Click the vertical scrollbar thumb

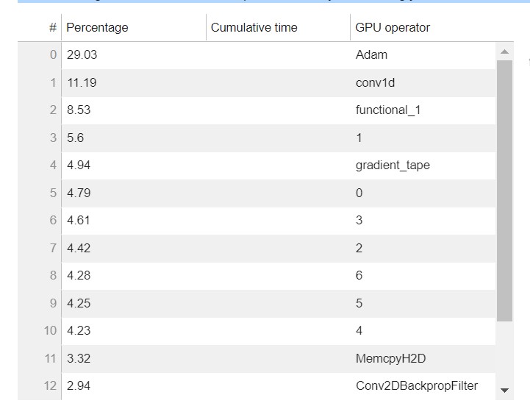coord(504,191)
